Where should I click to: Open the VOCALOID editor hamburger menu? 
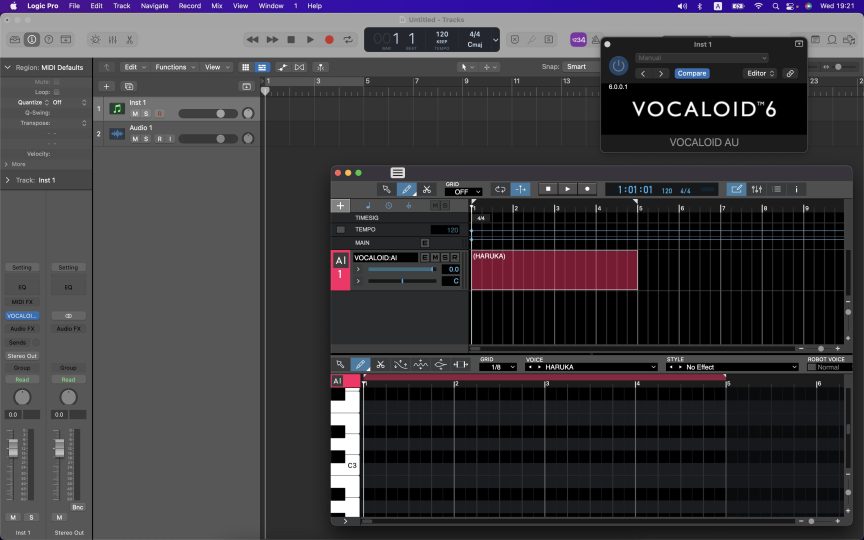397,172
